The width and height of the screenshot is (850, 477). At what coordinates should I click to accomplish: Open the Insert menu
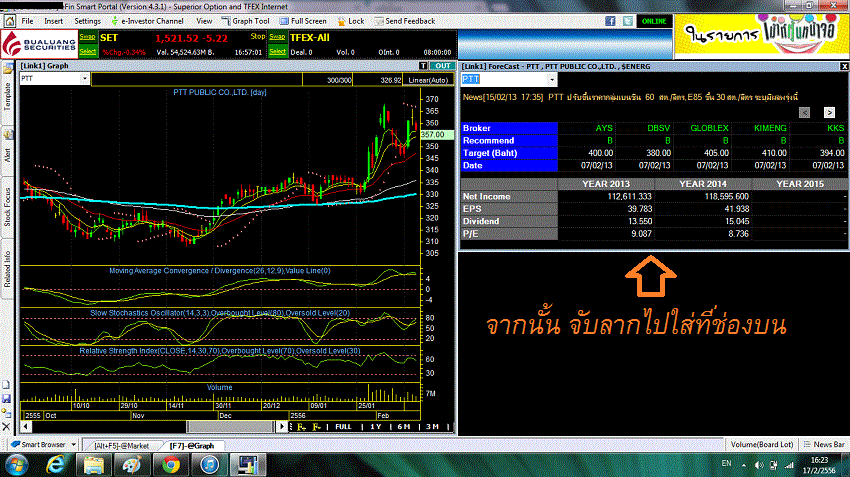click(x=53, y=21)
